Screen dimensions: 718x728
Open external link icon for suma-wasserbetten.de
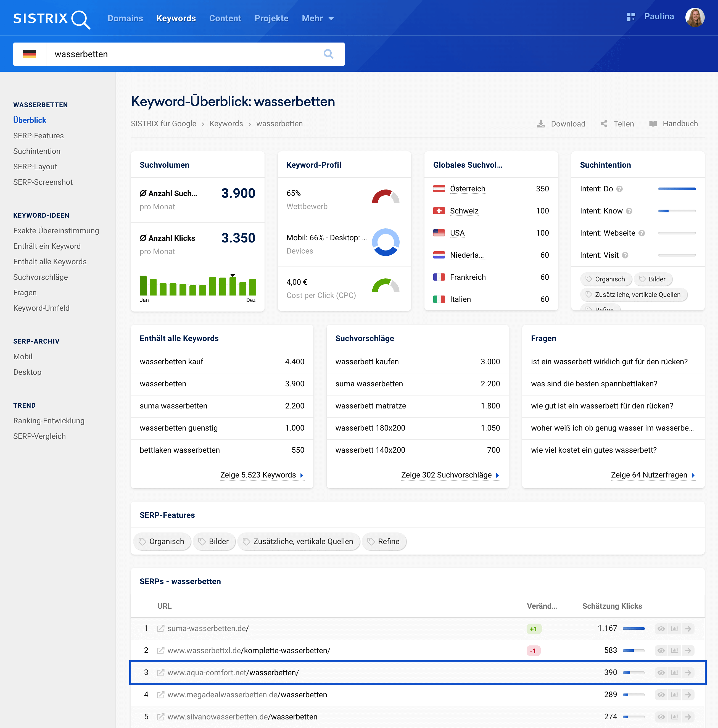[x=160, y=629]
